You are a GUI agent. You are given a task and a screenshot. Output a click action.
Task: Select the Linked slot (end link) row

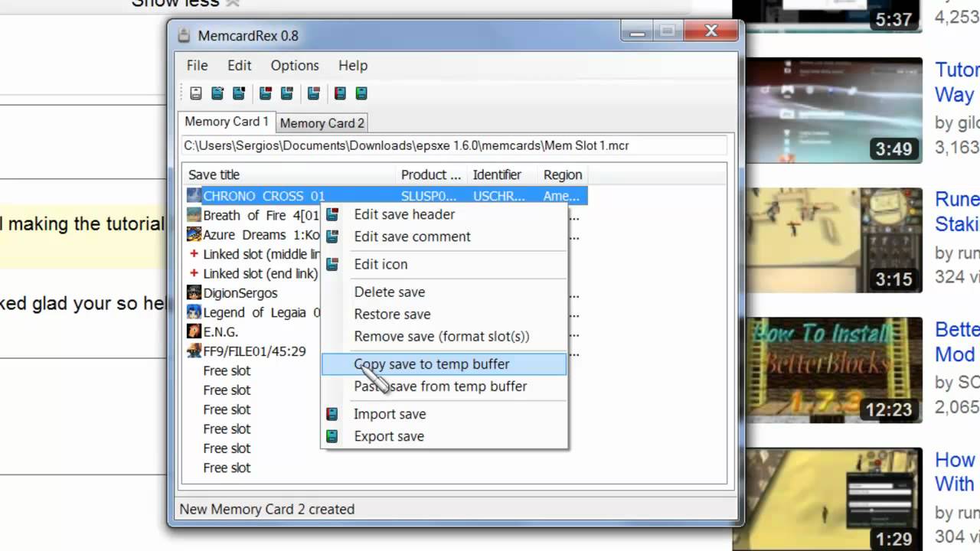pyautogui.click(x=253, y=273)
